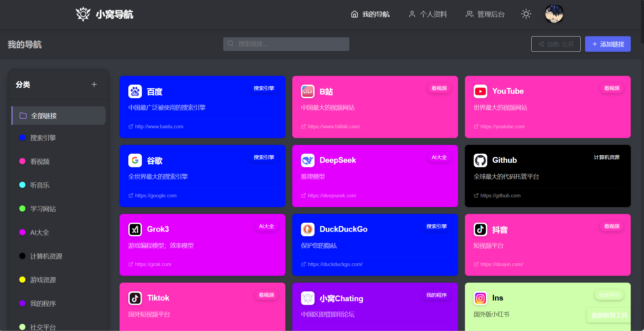Click the 分类 sidebar heading
This screenshot has height=331, width=644.
tap(23, 84)
